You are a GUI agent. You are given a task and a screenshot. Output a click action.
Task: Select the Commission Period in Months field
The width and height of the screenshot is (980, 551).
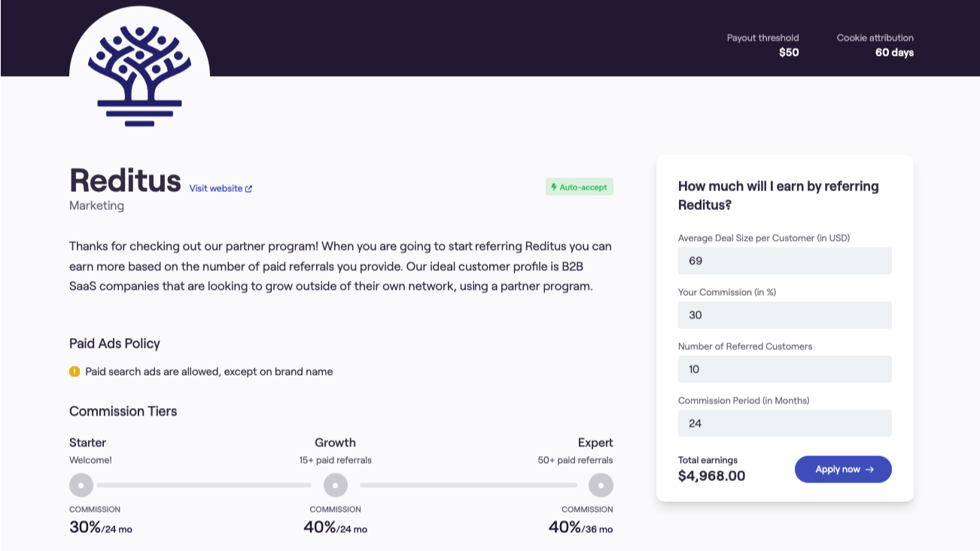(784, 423)
